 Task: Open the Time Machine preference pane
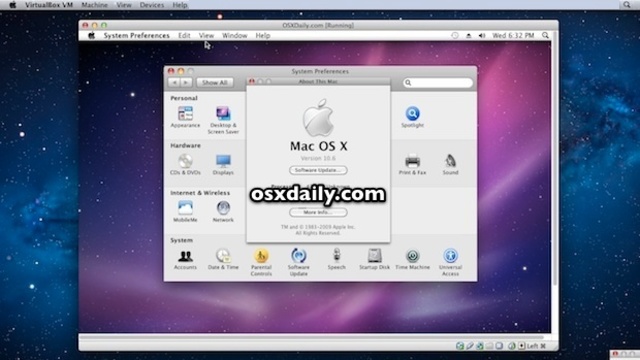point(412,256)
